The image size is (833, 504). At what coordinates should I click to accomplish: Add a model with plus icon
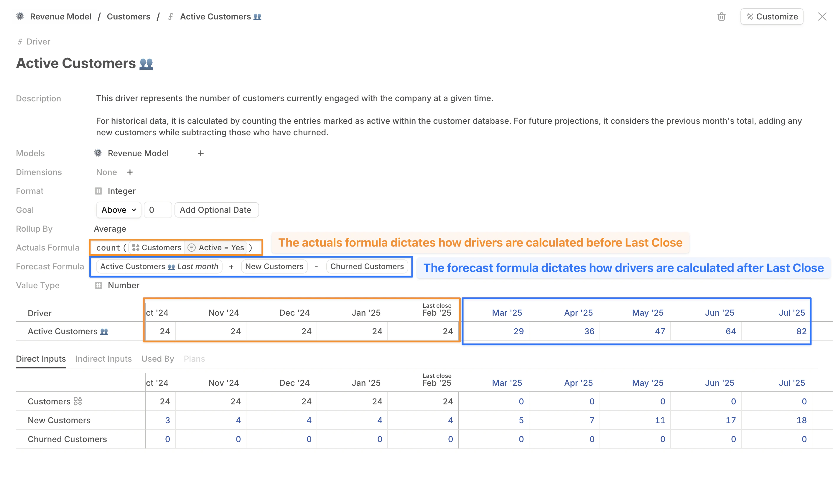coord(200,154)
